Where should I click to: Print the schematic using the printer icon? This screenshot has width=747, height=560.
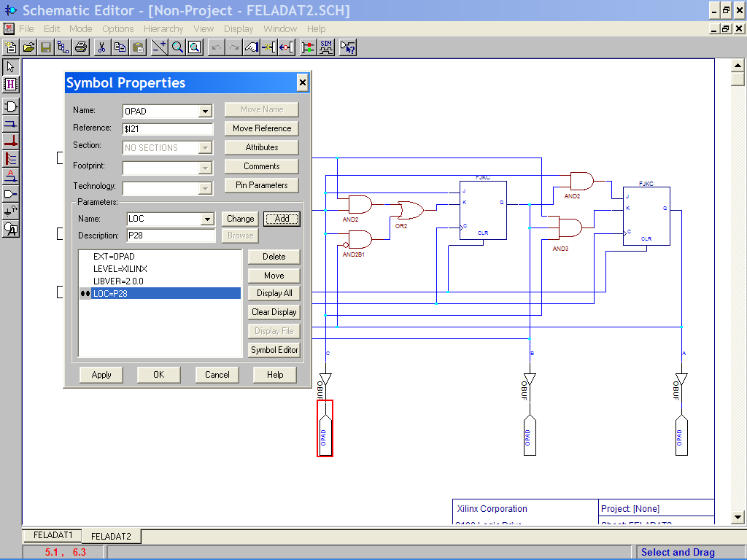[x=82, y=47]
